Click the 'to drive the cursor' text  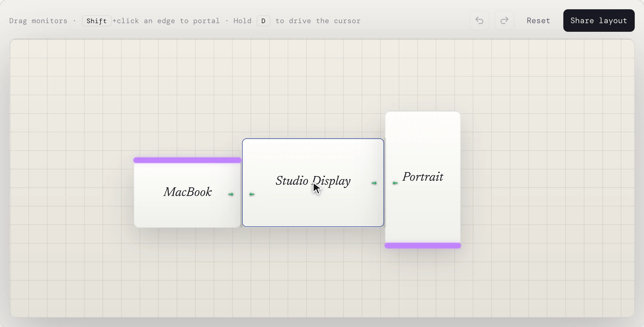318,21
